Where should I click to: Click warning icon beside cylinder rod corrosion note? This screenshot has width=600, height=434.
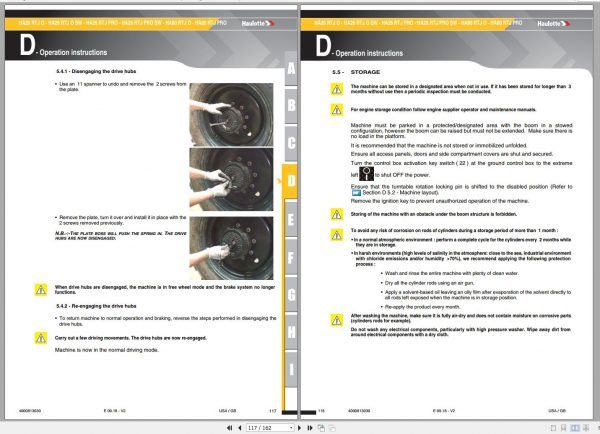[x=337, y=235]
